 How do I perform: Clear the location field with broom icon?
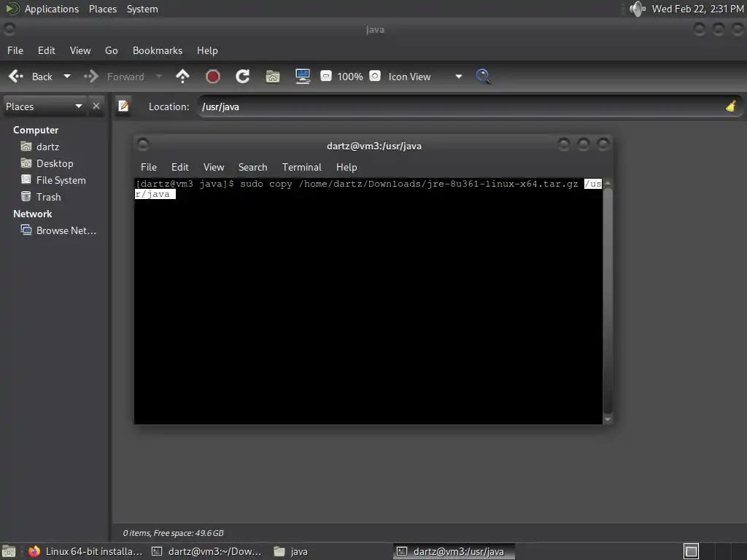[731, 106]
